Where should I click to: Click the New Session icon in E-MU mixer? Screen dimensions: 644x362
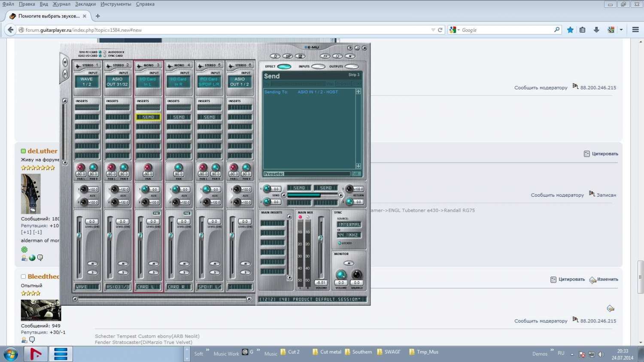point(275,56)
